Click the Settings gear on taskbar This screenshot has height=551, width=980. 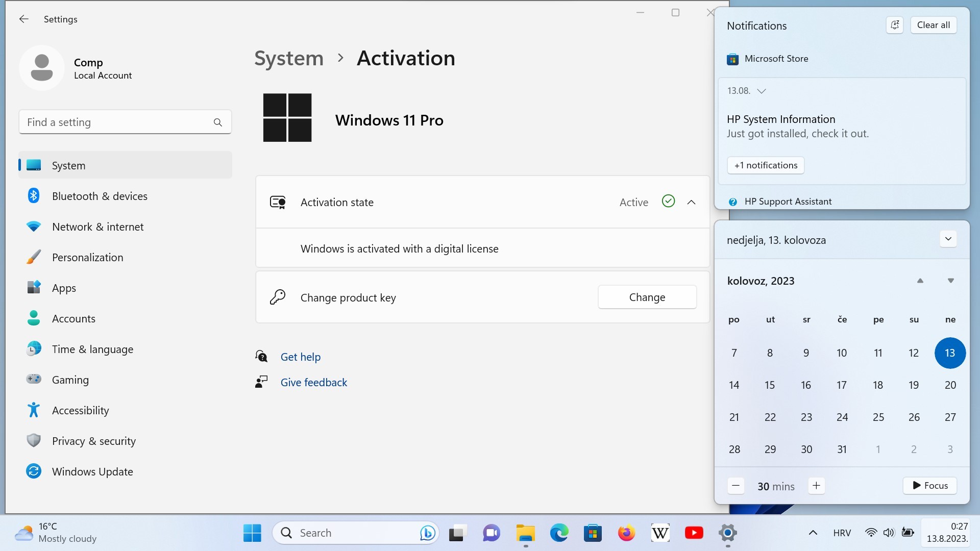[727, 533]
